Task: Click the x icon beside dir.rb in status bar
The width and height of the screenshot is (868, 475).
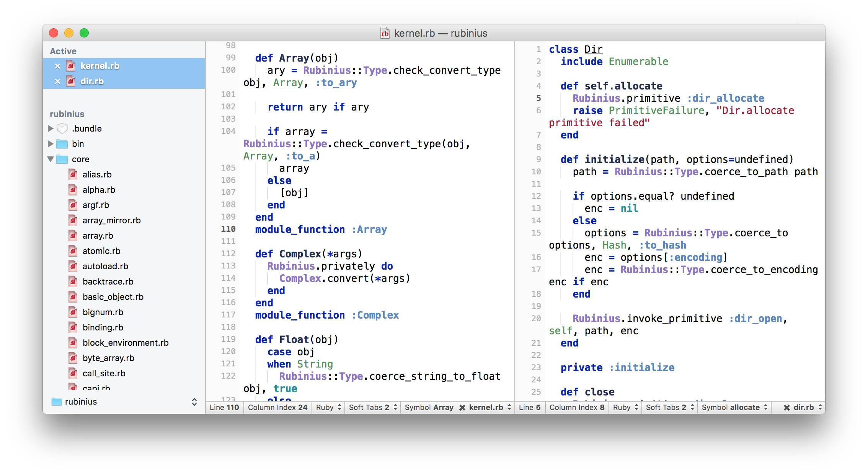Action: pos(786,408)
